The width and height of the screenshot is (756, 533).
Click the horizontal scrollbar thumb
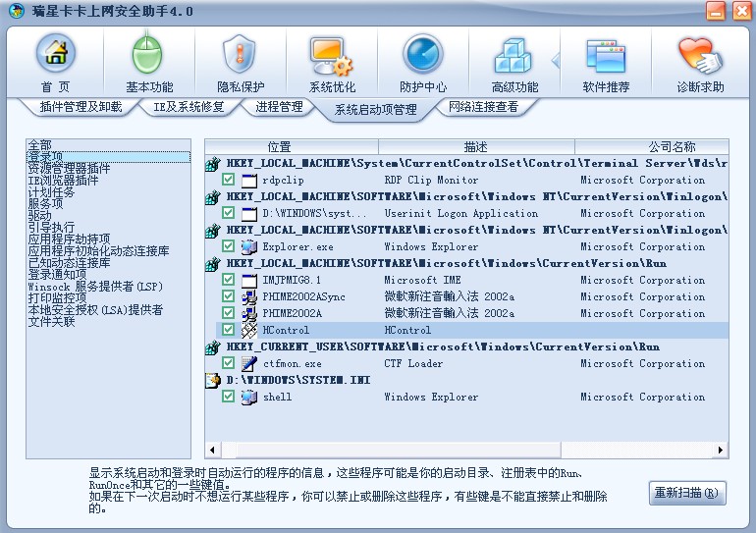399,451
